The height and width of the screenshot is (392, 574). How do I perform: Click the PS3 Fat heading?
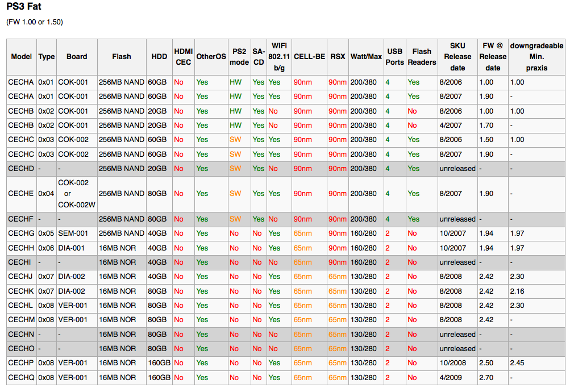[24, 7]
